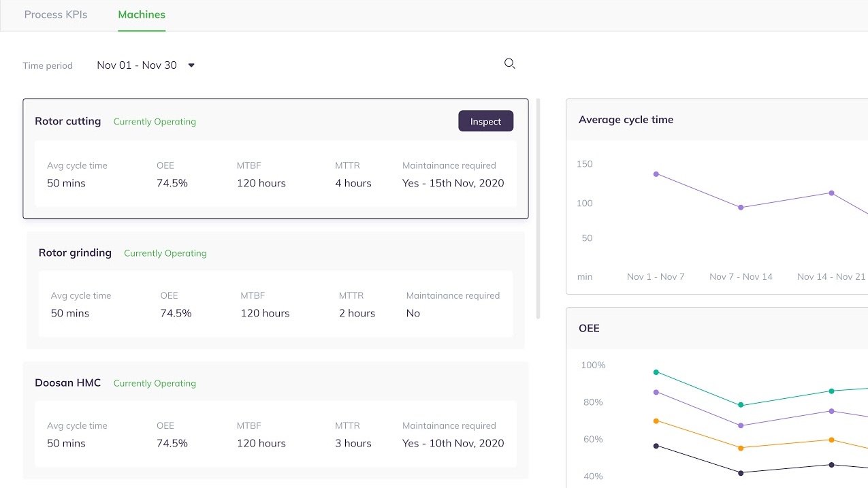The image size is (868, 488).
Task: Click the first green point in OEE chart
Action: point(656,372)
